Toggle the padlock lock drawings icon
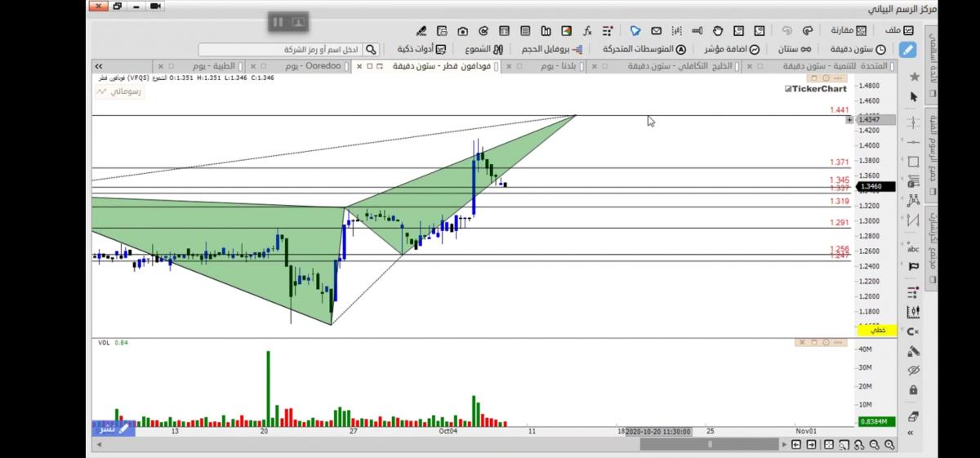Image resolution: width=980 pixels, height=458 pixels. 913,390
